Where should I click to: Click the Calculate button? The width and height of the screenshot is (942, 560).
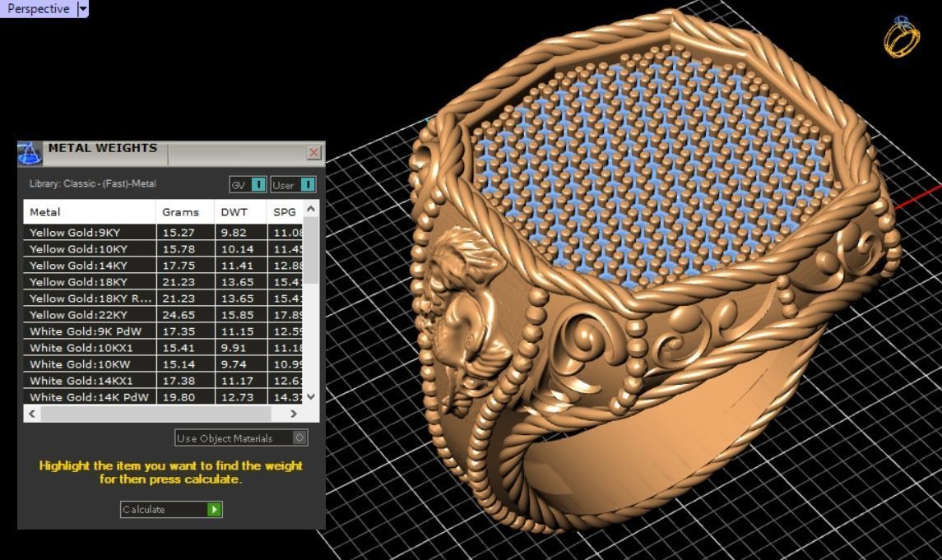pyautogui.click(x=171, y=509)
